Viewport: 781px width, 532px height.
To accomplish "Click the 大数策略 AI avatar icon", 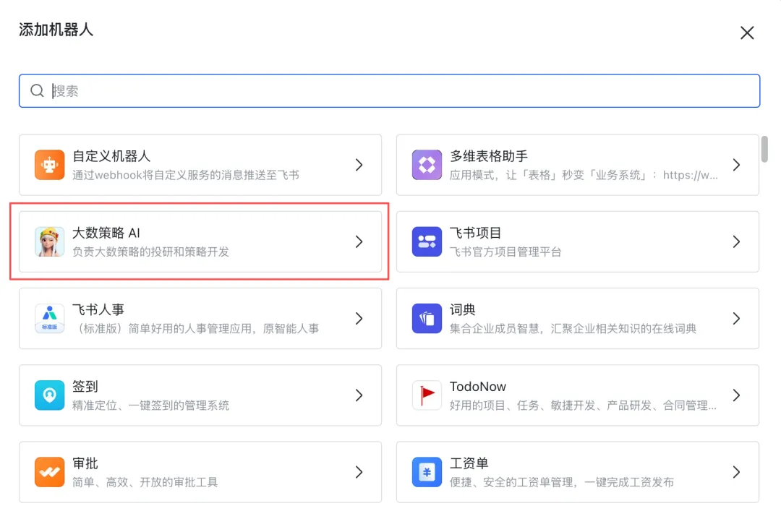I will pyautogui.click(x=49, y=241).
